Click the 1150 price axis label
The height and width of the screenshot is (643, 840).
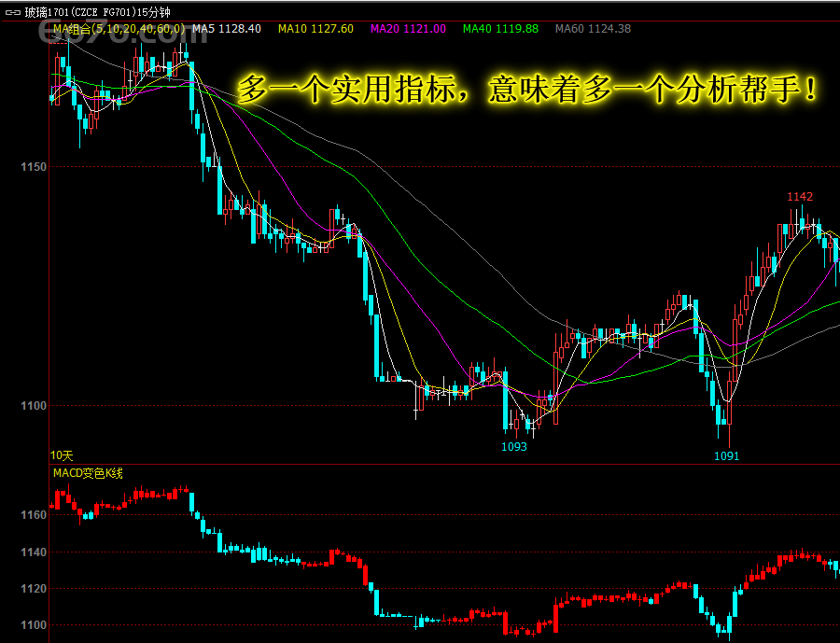coord(34,167)
